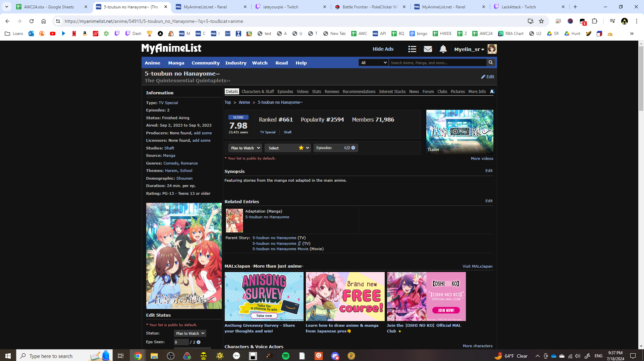
Task: Increment episodes with the plus icon in score panel
Action: click(x=353, y=148)
